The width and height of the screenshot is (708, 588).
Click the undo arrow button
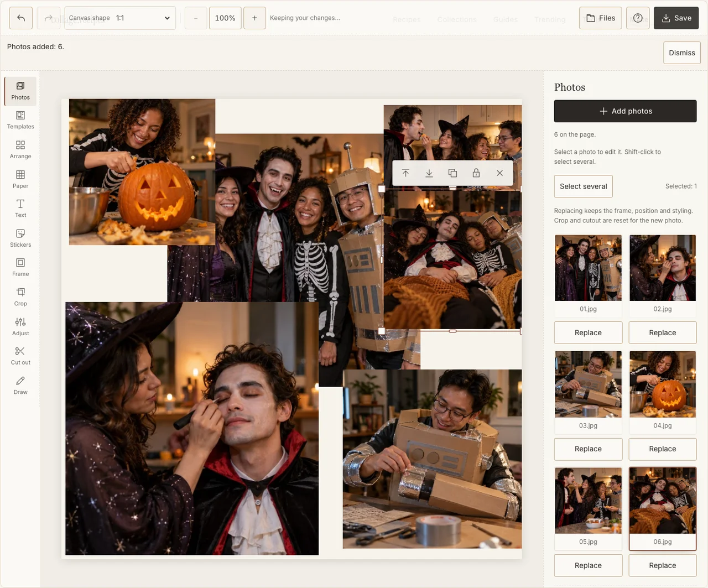click(21, 18)
